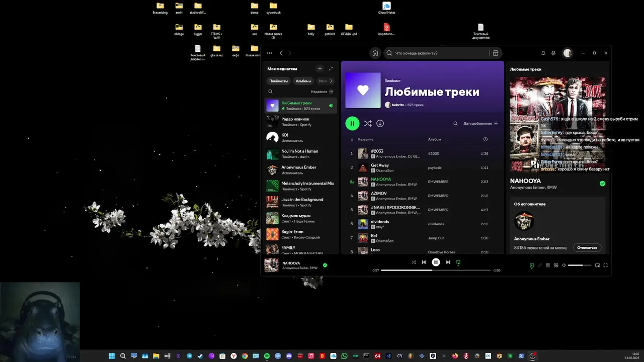Select the track #2033 in the list
This screenshot has width=644, height=362.
coord(422,153)
